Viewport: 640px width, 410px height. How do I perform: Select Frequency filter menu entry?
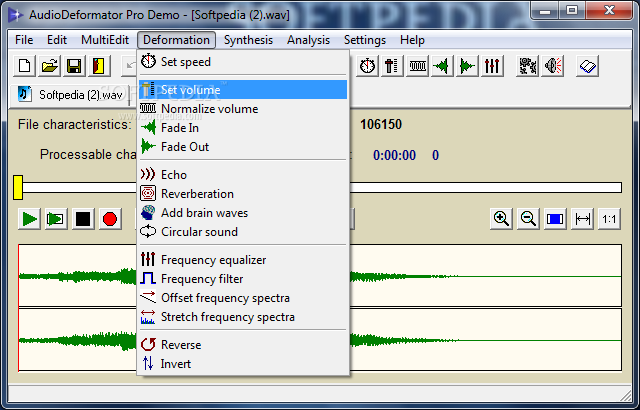coord(243,279)
